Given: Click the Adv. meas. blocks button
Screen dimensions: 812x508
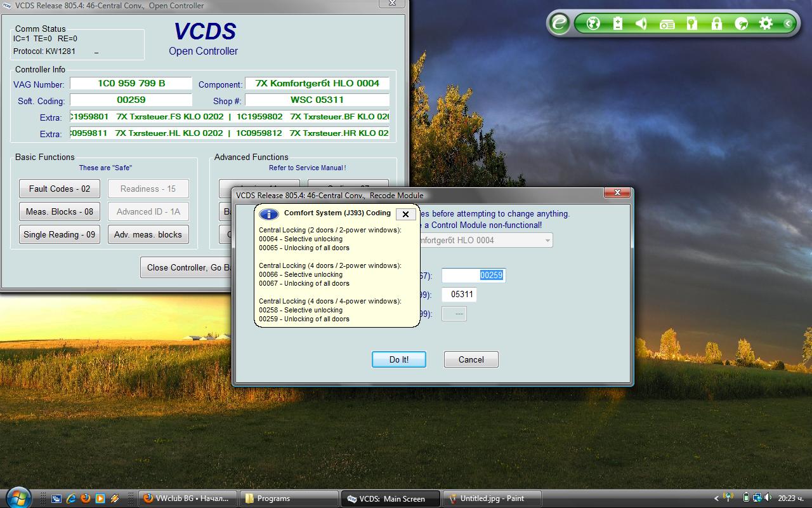Looking at the screenshot, I should point(148,234).
